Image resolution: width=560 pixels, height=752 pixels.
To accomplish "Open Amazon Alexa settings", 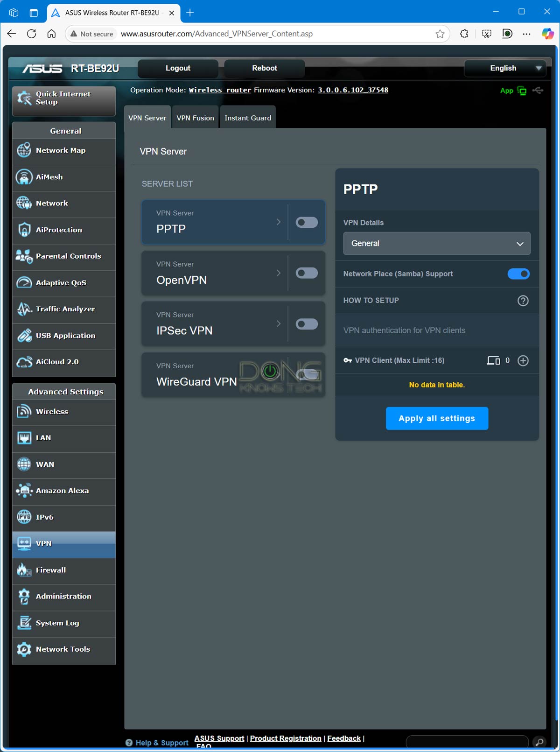I will (x=64, y=491).
